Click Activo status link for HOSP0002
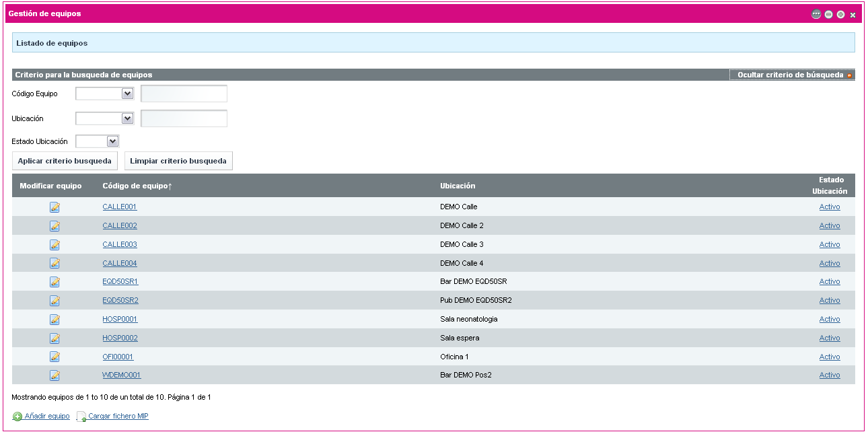The width and height of the screenshot is (868, 434). pos(829,338)
